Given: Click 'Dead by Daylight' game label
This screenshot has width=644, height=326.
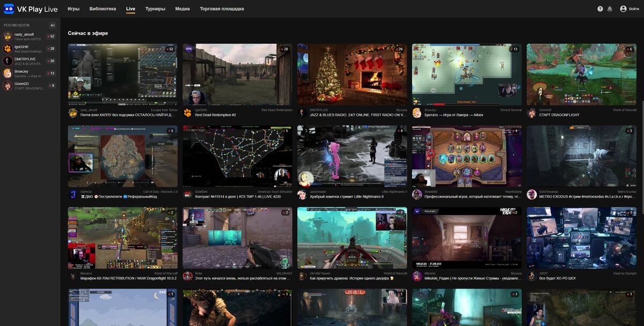Looking at the screenshot, I should point(624,273).
